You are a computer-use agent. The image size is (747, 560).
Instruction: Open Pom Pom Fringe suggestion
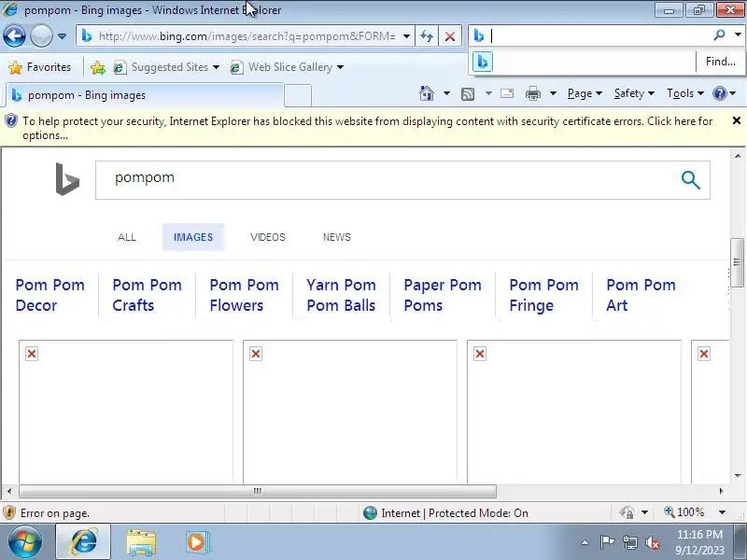(544, 295)
